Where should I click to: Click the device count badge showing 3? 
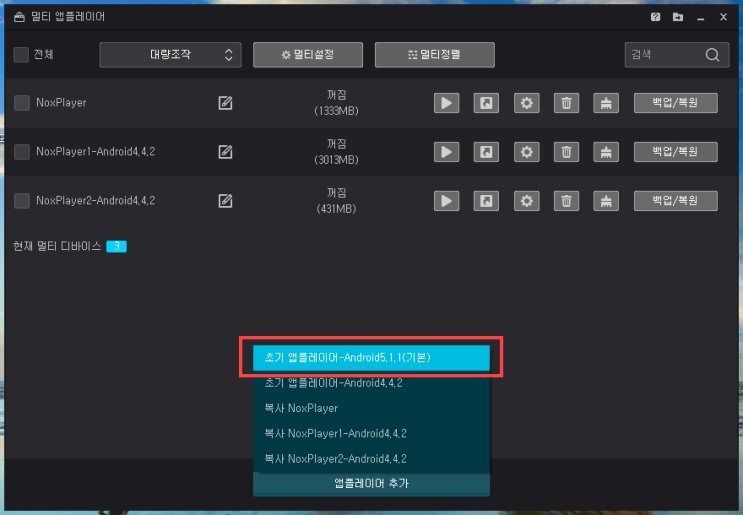tap(117, 246)
